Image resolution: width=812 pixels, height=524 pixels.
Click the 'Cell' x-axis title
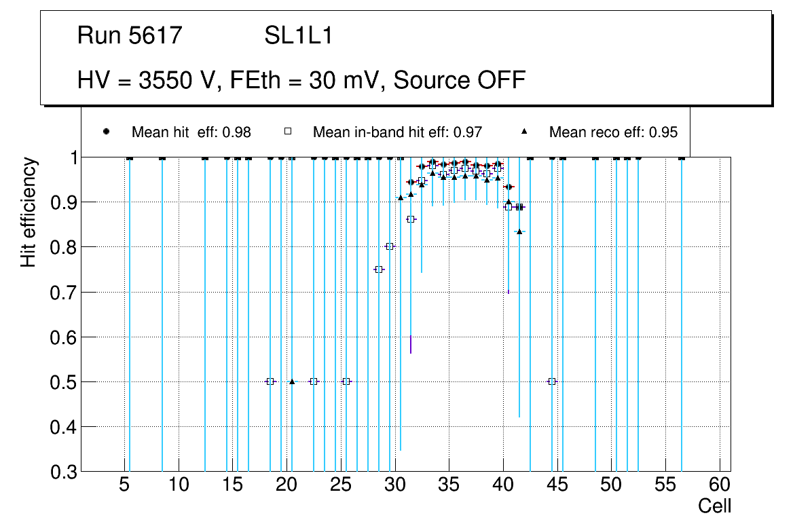714,506
